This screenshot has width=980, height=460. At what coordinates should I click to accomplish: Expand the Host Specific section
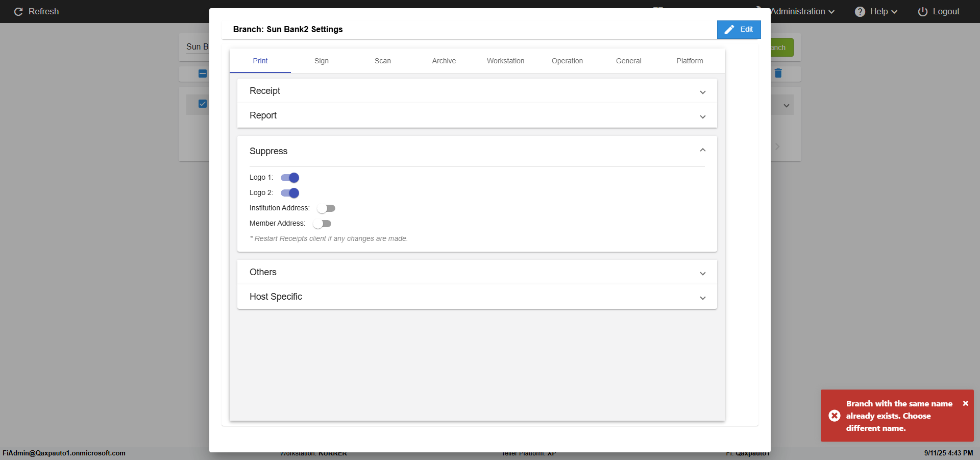pyautogui.click(x=703, y=298)
